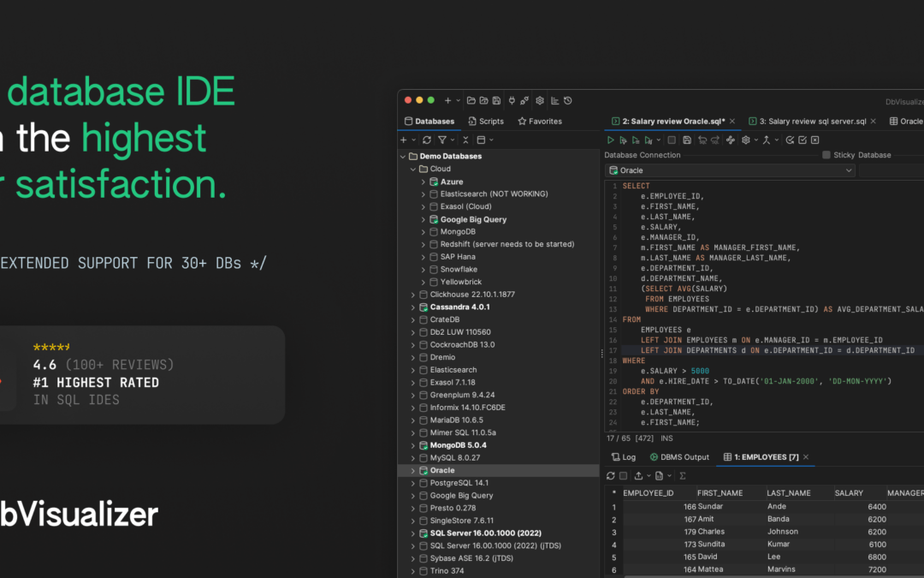Expand the MongoDB 5.0.4 node

[x=413, y=445]
